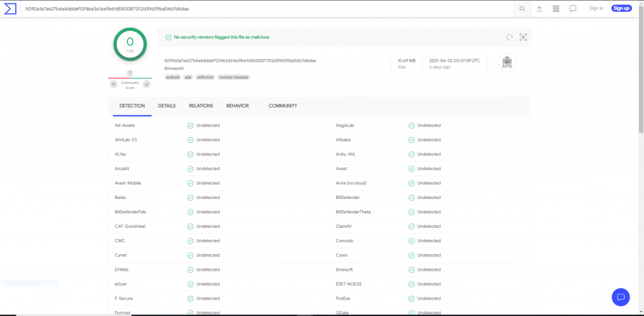Viewport: 644px width, 316px height.
Task: Open the RELATIONS tab
Action: [x=201, y=106]
